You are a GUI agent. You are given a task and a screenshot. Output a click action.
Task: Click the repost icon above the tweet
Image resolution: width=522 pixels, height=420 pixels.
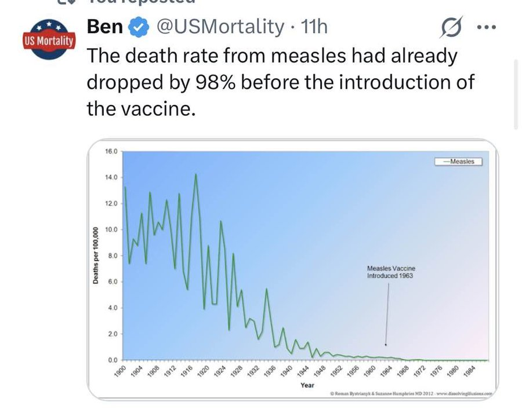(67, 3)
